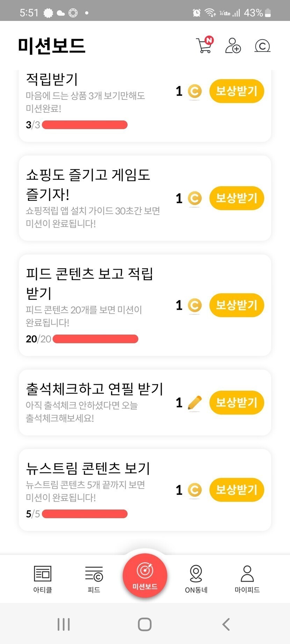The width and height of the screenshot is (290, 644).
Task: Claim 보상받기 for 출석체크하고 연필 받기
Action: 237,402
